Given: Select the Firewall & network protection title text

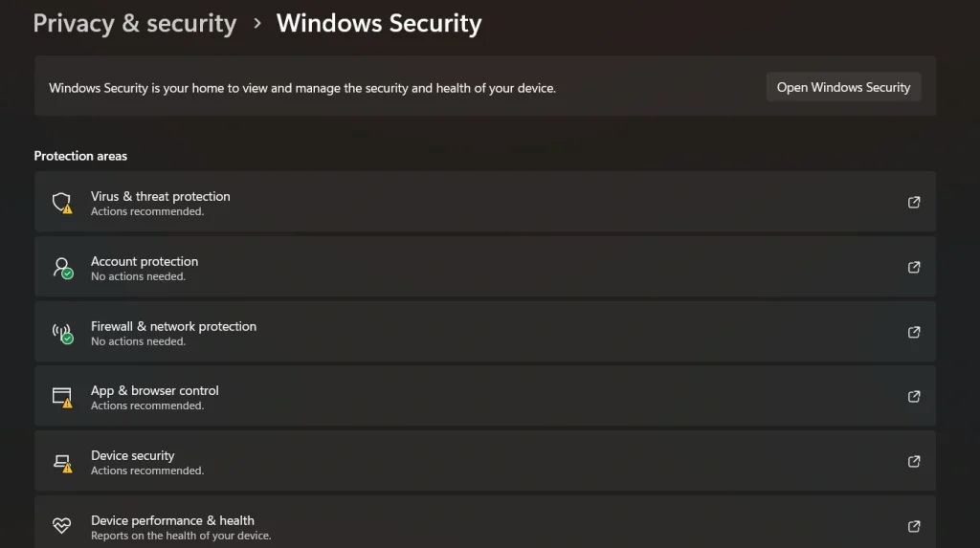Looking at the screenshot, I should [174, 326].
